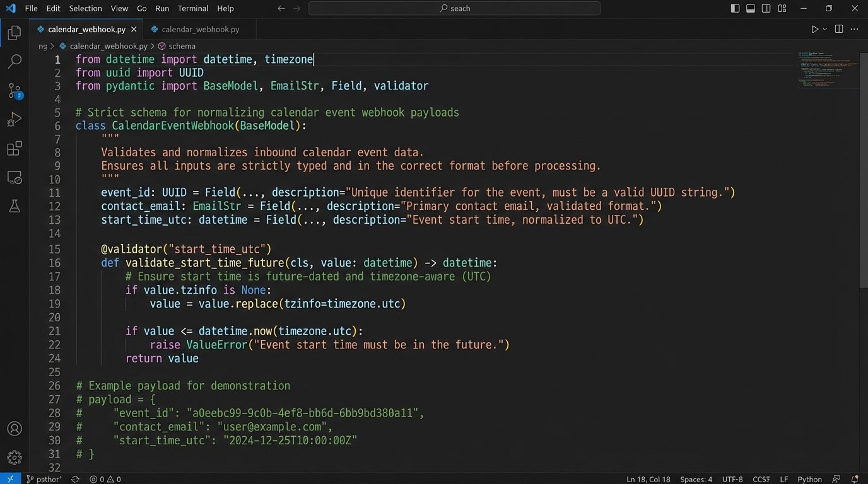
Task: Change Python language mode in status bar
Action: pos(809,479)
